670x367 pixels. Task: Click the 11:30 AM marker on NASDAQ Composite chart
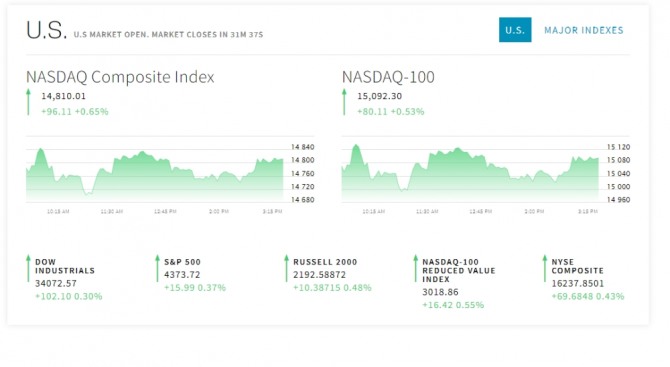[x=112, y=211]
